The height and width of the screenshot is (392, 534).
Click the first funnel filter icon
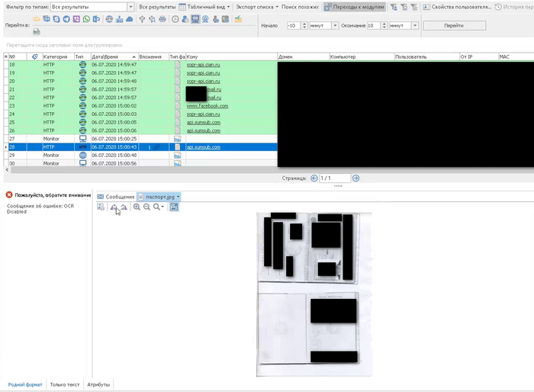point(394,7)
